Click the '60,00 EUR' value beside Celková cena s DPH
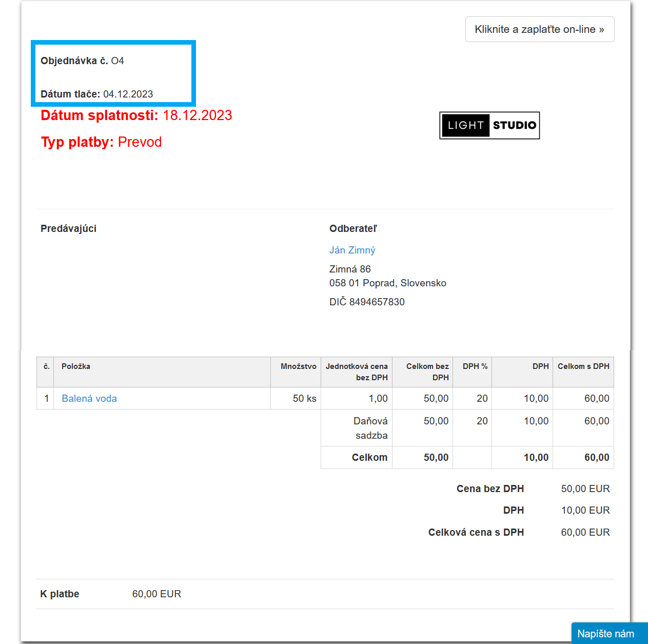The height and width of the screenshot is (644, 648). point(585,532)
